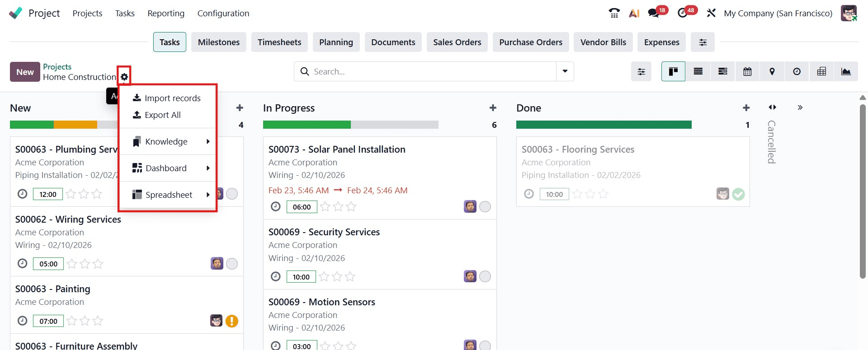This screenshot has width=868, height=350.
Task: Click the New button
Action: click(x=25, y=72)
